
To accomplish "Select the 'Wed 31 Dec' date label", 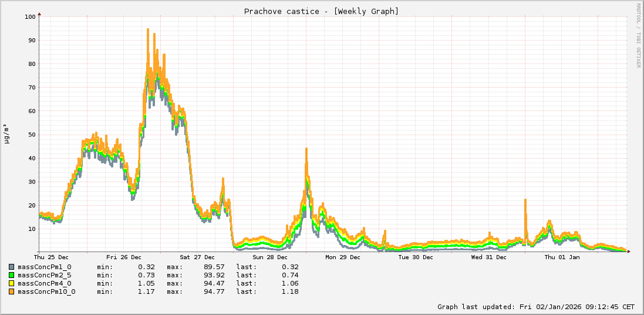I will click(x=488, y=257).
